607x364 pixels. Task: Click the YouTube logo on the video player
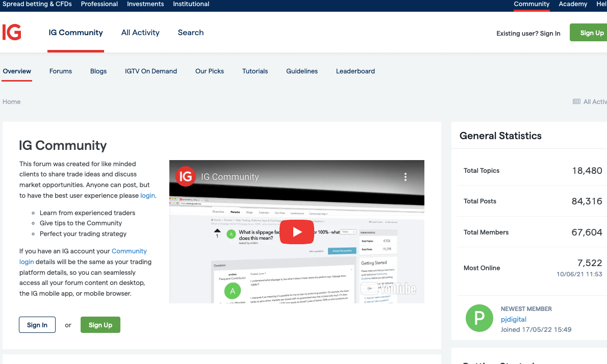pyautogui.click(x=388, y=289)
